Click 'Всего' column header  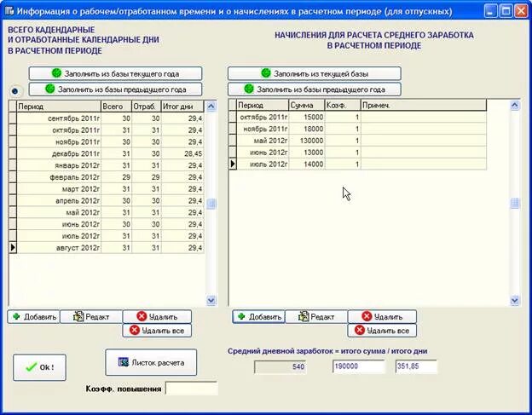[x=116, y=107]
